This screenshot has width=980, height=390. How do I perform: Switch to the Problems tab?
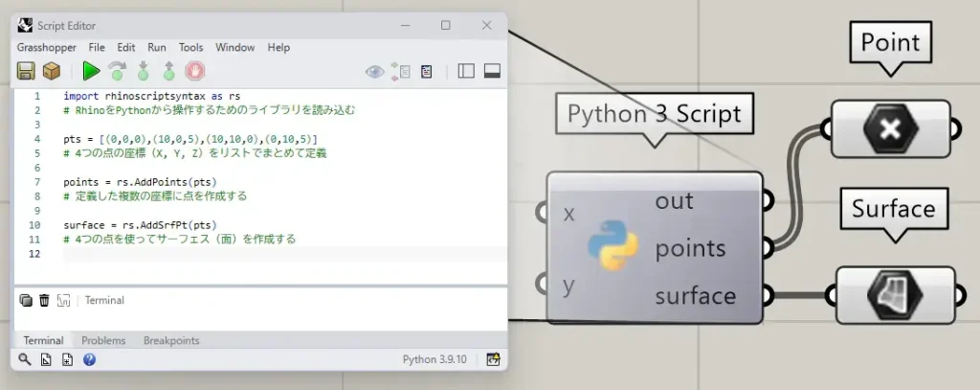[103, 340]
